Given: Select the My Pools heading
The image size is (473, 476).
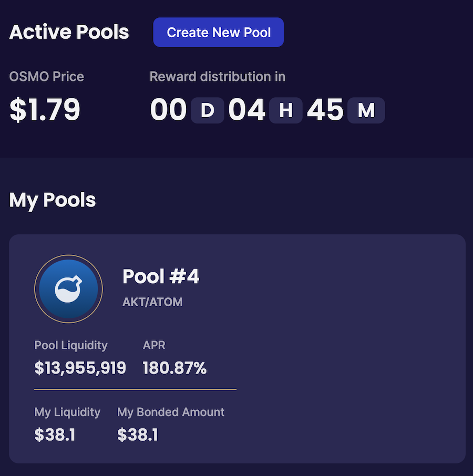Looking at the screenshot, I should [53, 200].
